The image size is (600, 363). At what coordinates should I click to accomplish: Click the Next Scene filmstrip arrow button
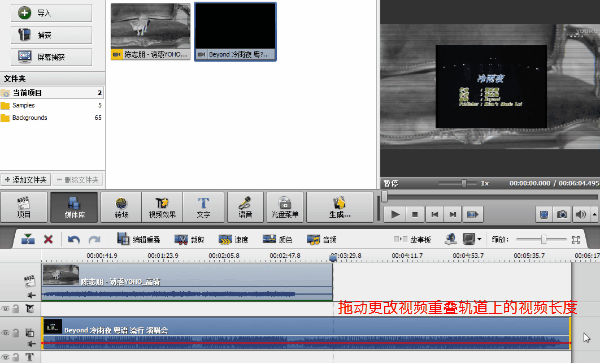pyautogui.click(x=473, y=214)
